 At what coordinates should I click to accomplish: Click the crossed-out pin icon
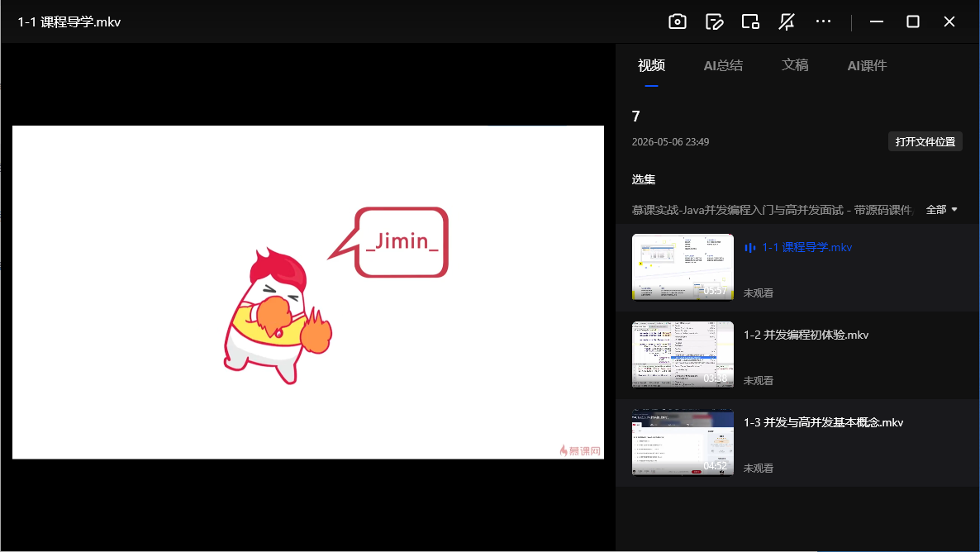click(x=787, y=21)
